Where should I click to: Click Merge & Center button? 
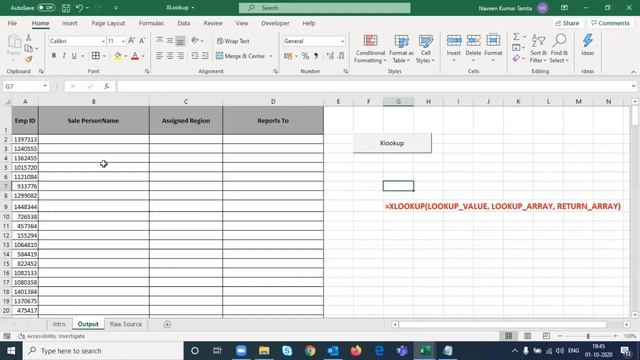[241, 56]
